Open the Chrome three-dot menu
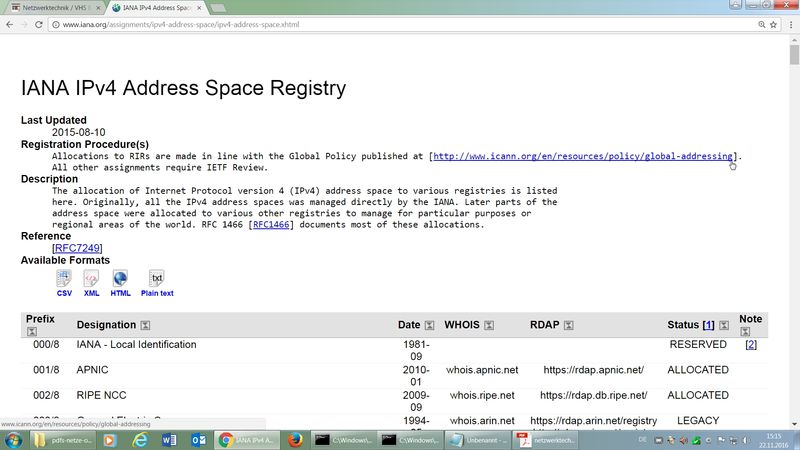This screenshot has height=450, width=800. click(791, 24)
